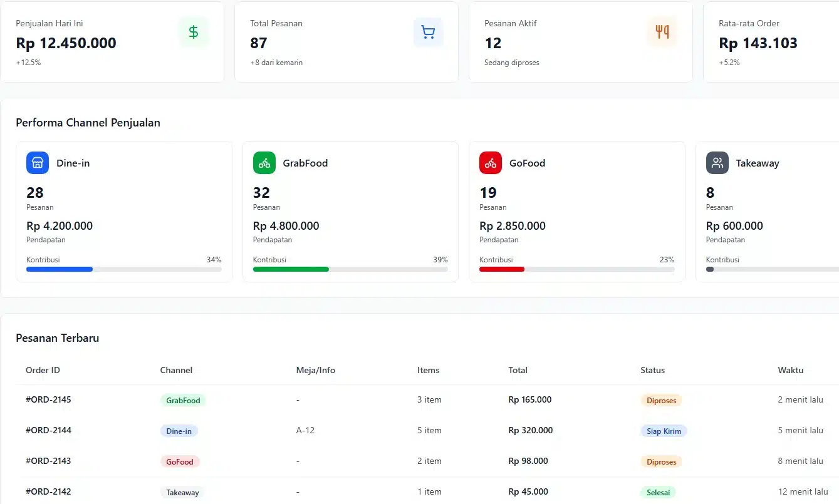Open the Dine-in channel icon
Image resolution: width=839 pixels, height=504 pixels.
(x=37, y=163)
